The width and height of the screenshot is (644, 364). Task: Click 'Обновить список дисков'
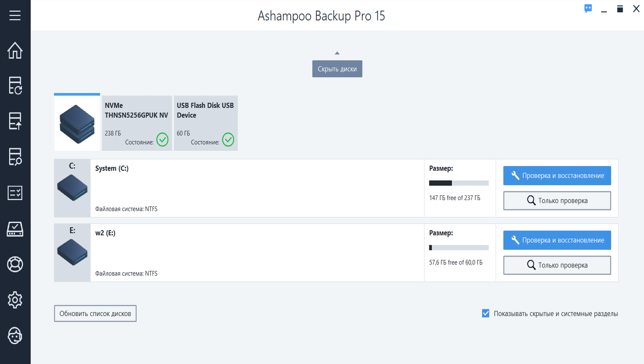pyautogui.click(x=95, y=314)
